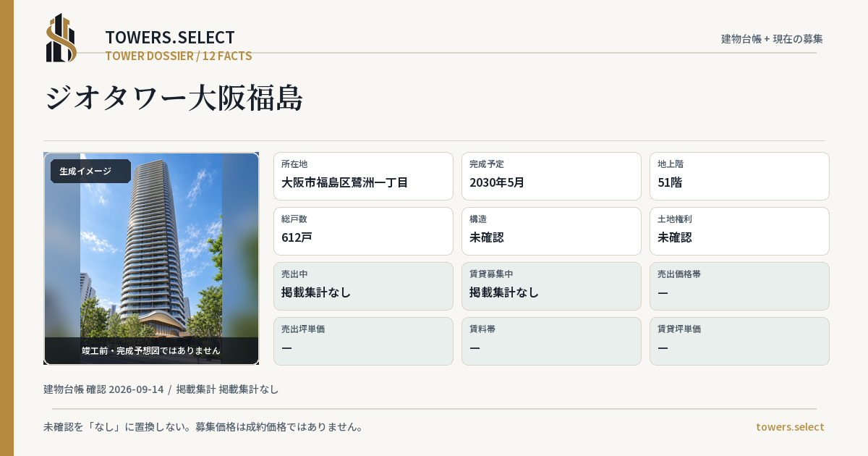Open the towers.select footer link
868x456 pixels.
click(x=790, y=427)
